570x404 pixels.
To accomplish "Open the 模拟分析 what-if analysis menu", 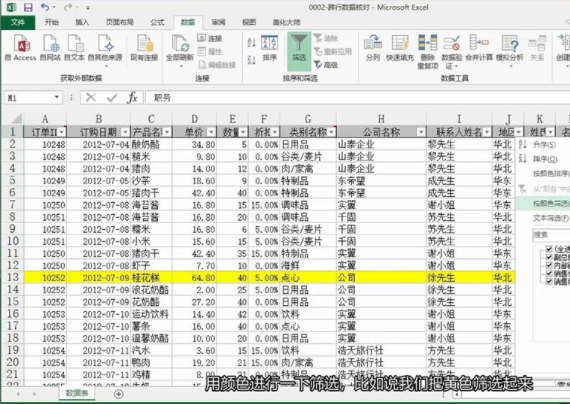I will 510,51.
